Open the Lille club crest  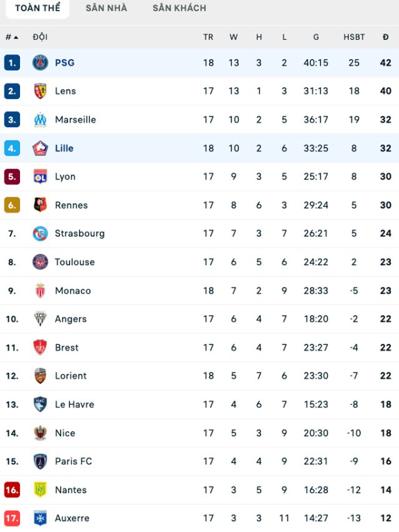tap(40, 148)
